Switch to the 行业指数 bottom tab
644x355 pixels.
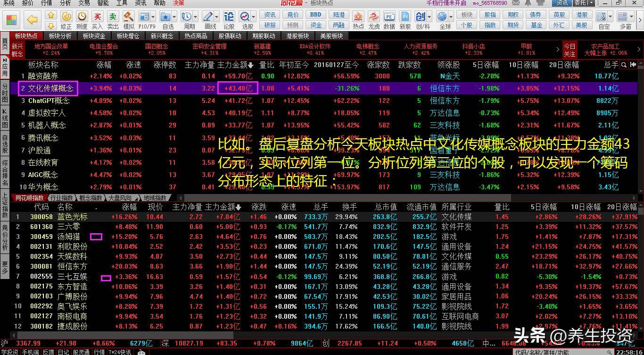tap(61, 198)
